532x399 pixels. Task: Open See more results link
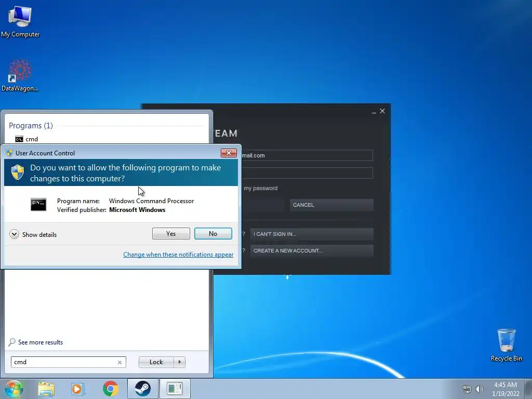point(36,342)
